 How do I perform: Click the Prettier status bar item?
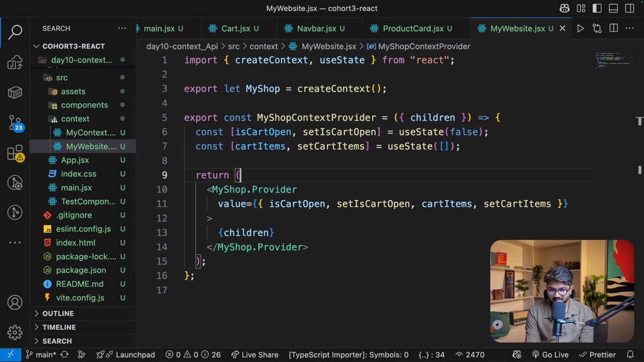pyautogui.click(x=597, y=354)
